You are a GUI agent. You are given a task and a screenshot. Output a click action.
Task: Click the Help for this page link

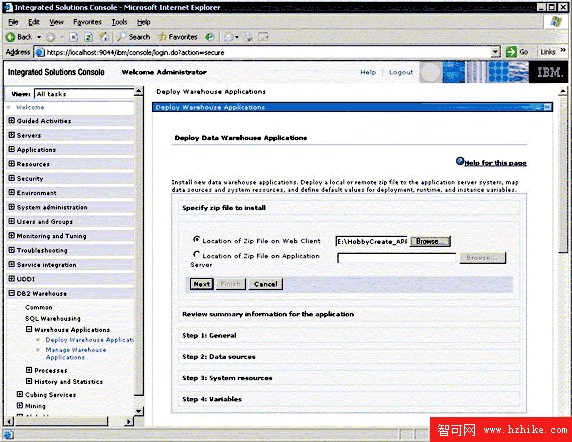(495, 163)
